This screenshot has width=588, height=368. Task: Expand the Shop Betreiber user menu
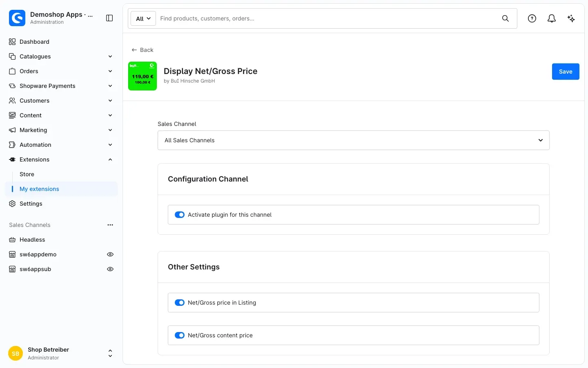point(110,353)
